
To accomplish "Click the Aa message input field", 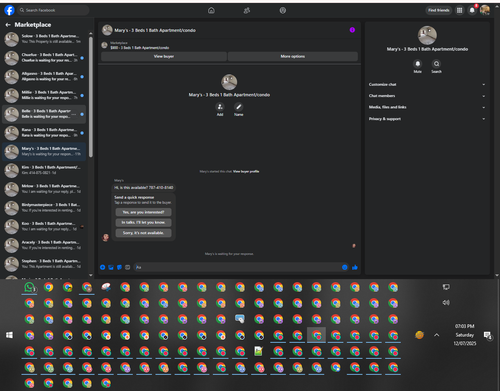I will [x=237, y=267].
